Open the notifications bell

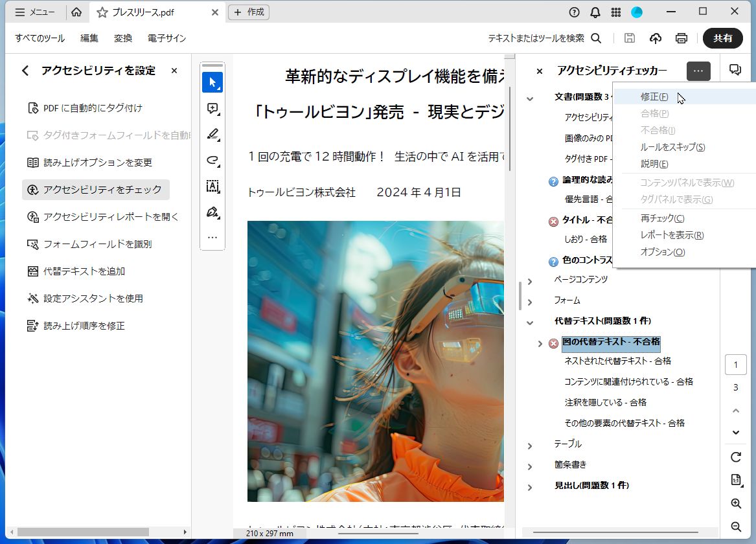(595, 12)
